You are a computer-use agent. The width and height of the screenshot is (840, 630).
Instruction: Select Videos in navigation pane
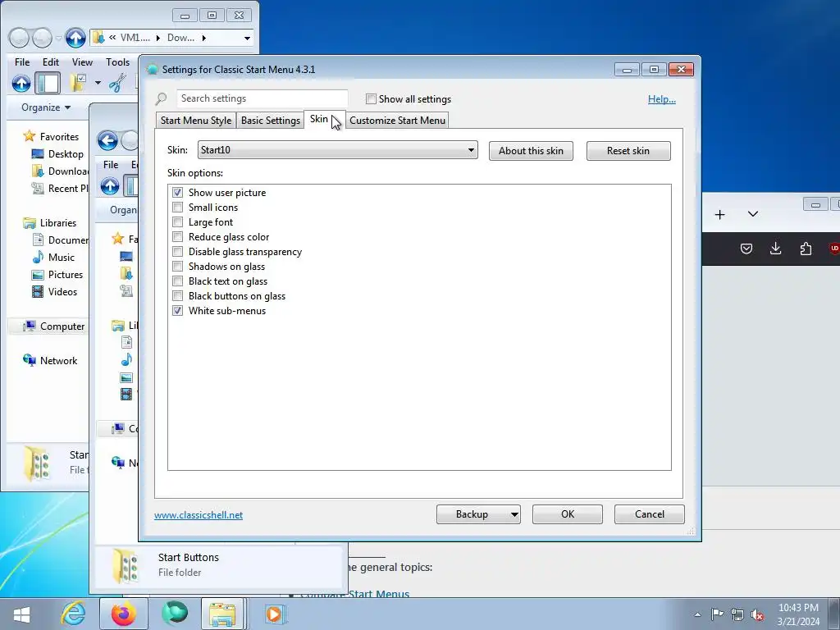point(55,292)
